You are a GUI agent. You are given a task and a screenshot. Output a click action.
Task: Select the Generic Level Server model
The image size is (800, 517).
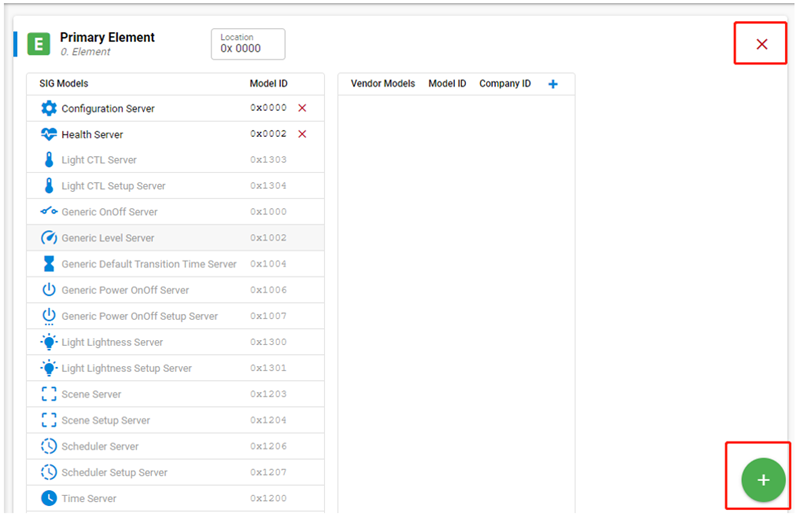(x=108, y=238)
